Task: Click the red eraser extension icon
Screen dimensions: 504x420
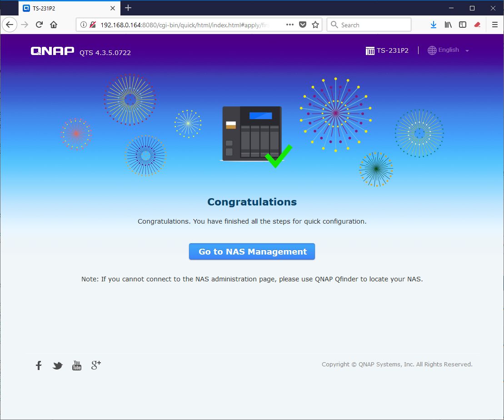Action: 477,25
